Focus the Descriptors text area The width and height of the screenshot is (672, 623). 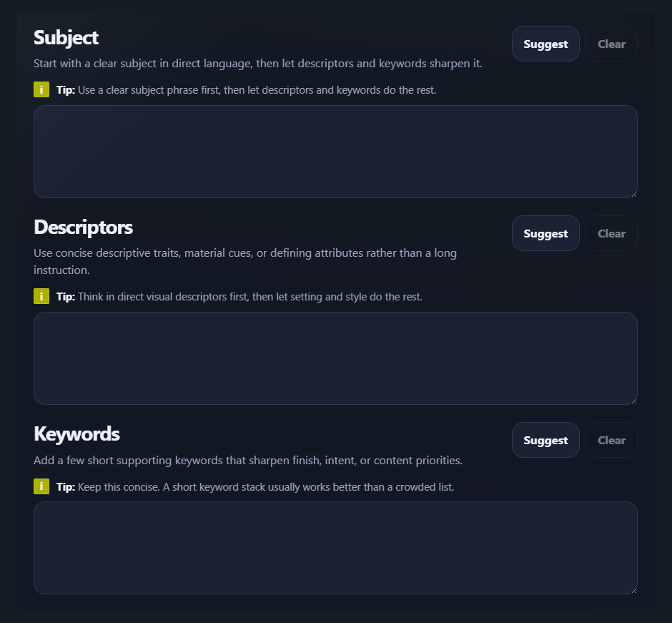335,358
